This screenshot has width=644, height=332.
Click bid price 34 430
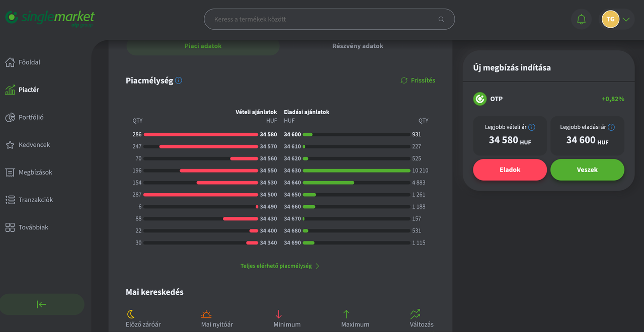point(268,219)
